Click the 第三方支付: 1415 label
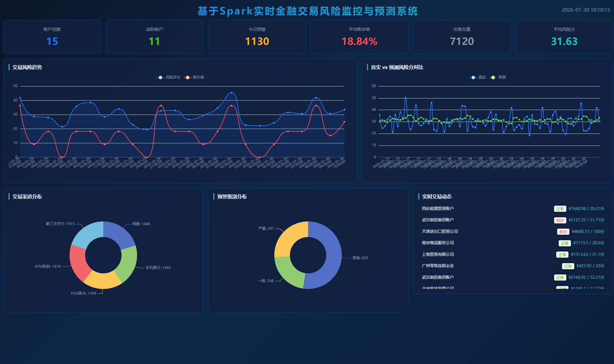 click(60, 223)
